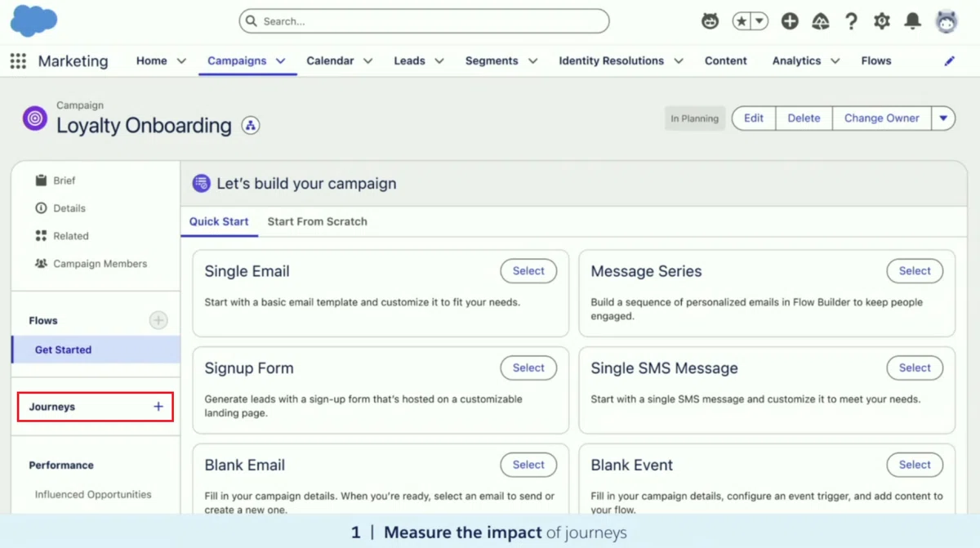Expand the Identity Resolutions chevron
The height and width of the screenshot is (548, 980).
(x=679, y=61)
